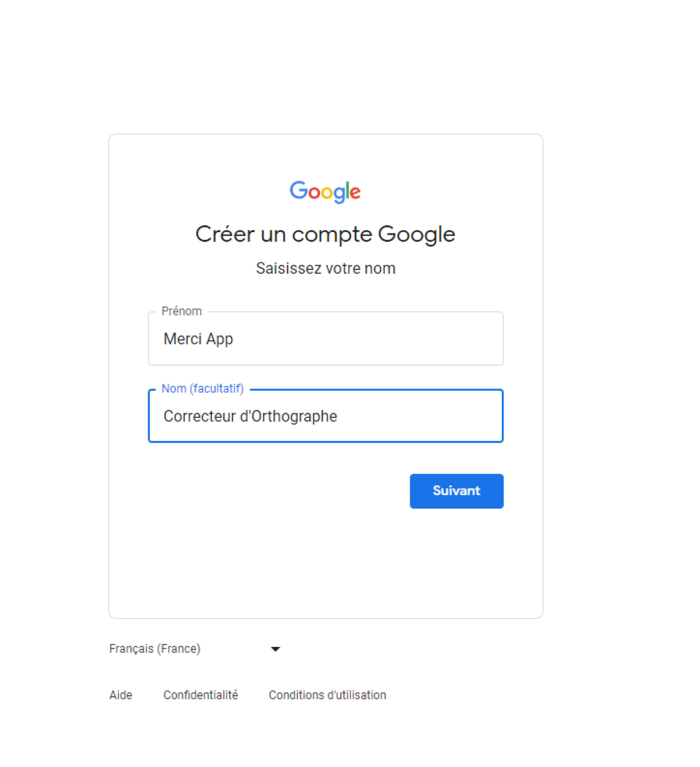
Task: Open Conditions d'utilisation
Action: 327,695
